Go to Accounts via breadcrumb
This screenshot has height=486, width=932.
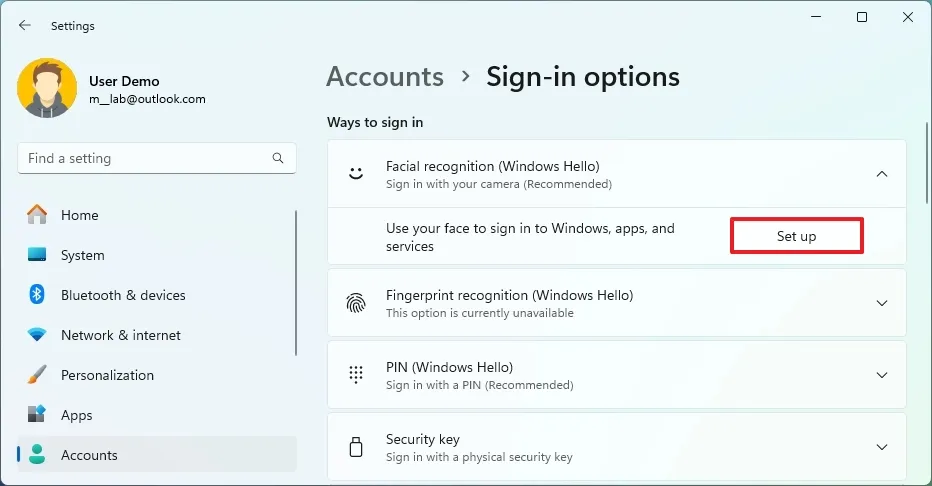point(385,77)
